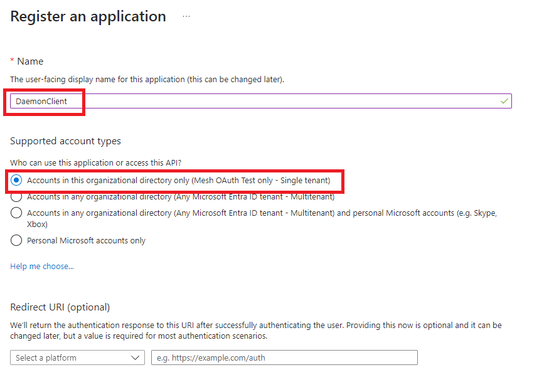The width and height of the screenshot is (554, 392).
Task: Click the Name field label
Action: [x=30, y=61]
